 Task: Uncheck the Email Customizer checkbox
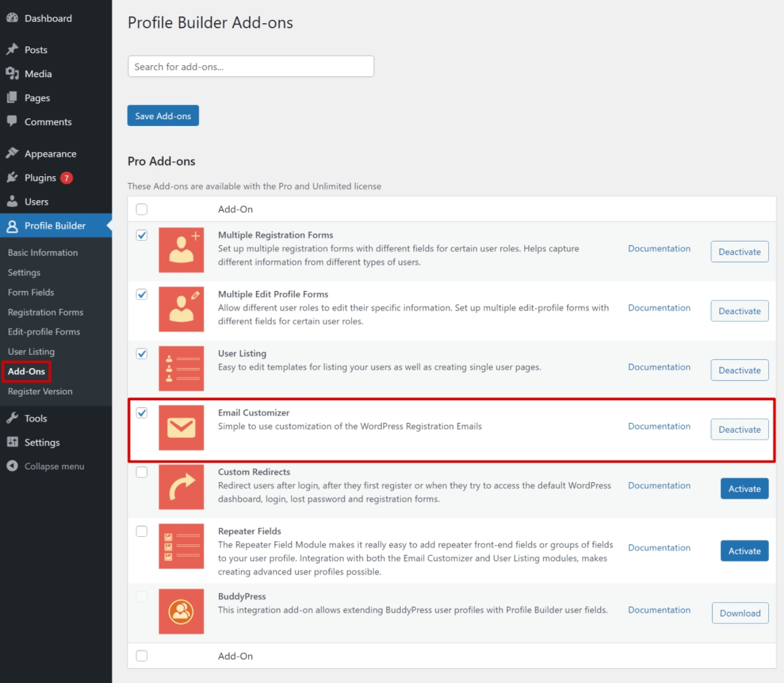[142, 413]
